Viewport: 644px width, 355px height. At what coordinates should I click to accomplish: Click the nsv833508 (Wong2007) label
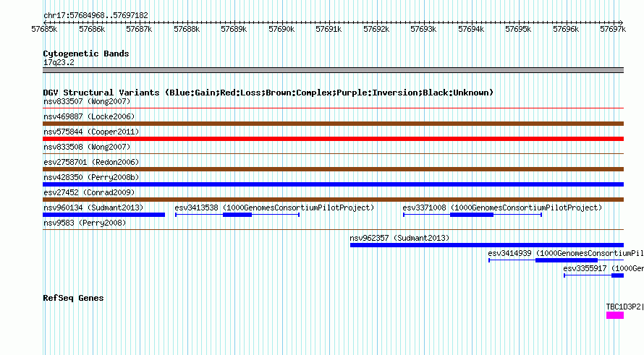click(x=87, y=147)
